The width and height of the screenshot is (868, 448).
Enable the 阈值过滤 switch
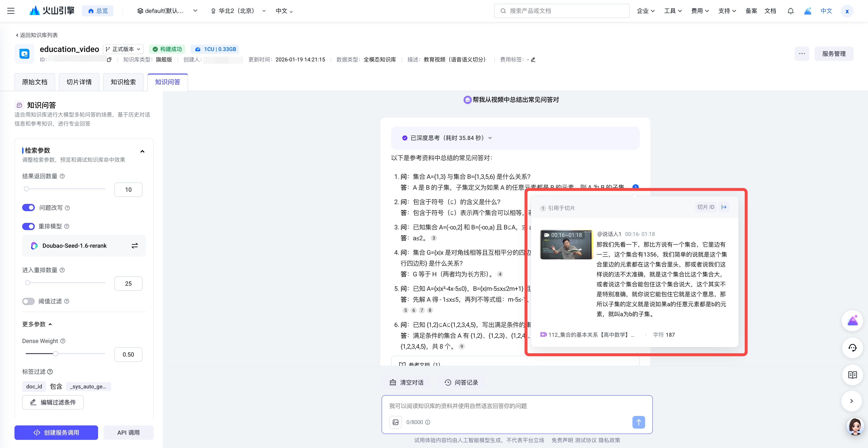click(x=29, y=301)
